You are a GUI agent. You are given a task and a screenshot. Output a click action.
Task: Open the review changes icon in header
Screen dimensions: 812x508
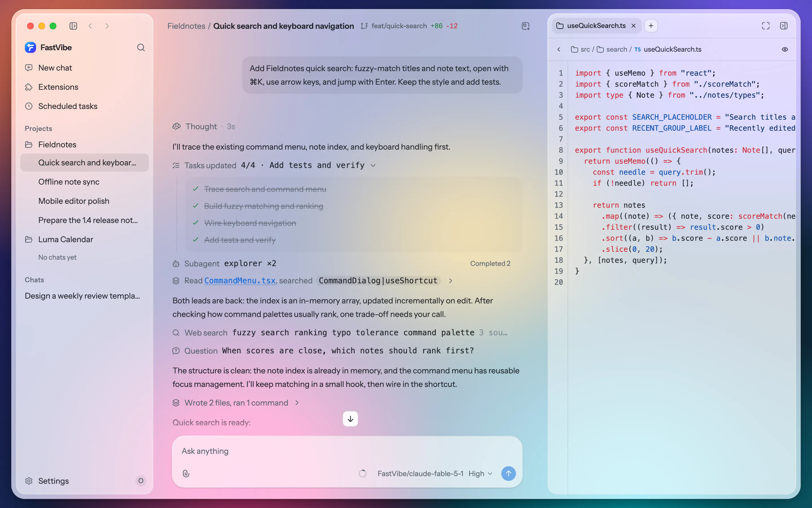pos(526,26)
